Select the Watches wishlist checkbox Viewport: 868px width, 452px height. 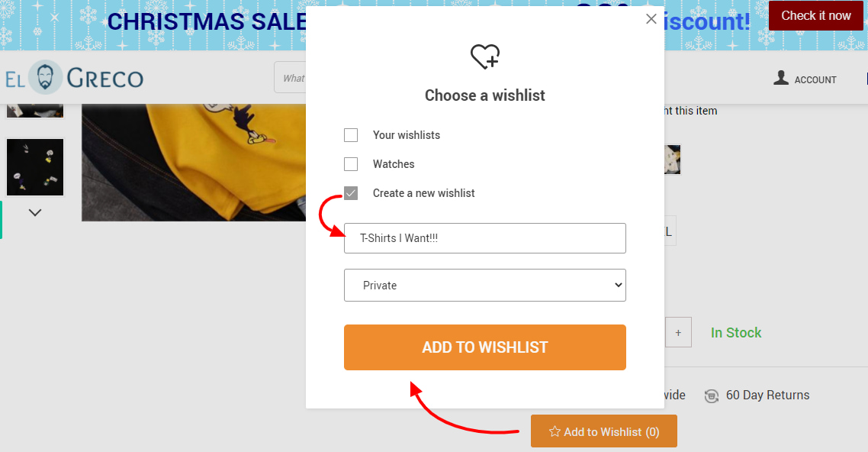click(x=351, y=164)
